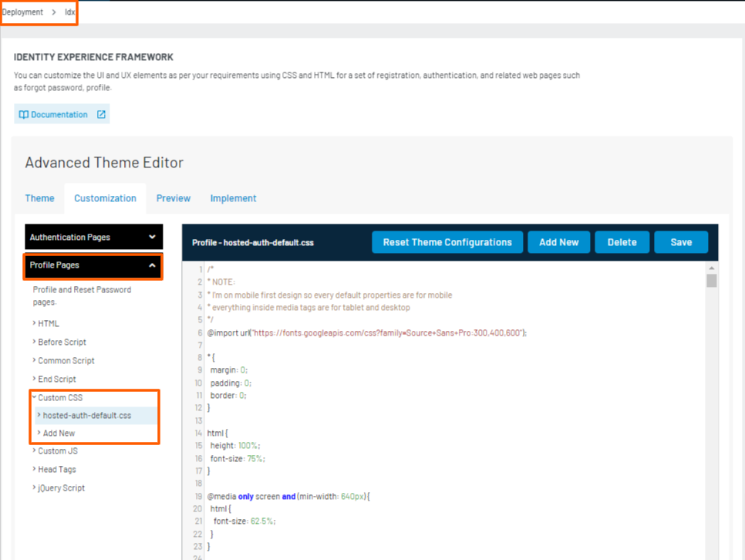Viewport: 745px width, 560px height.
Task: Expand the Authentication Pages section
Action: coord(152,238)
